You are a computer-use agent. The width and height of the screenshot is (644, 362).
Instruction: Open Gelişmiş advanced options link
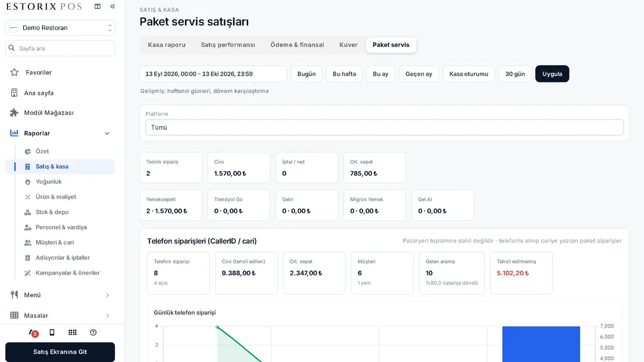pyautogui.click(x=204, y=91)
